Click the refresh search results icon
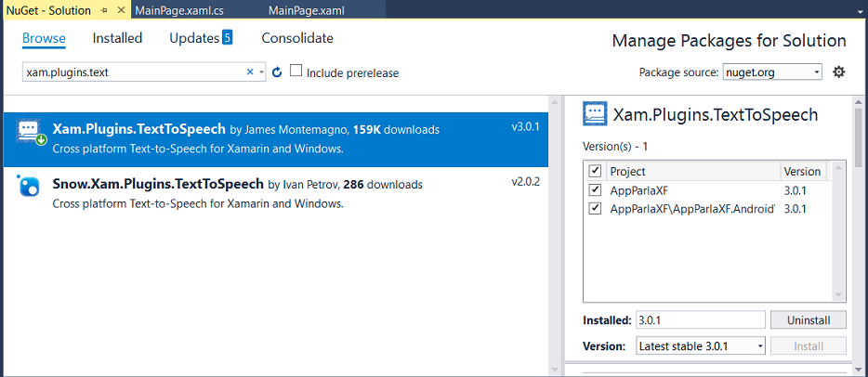 tap(277, 71)
